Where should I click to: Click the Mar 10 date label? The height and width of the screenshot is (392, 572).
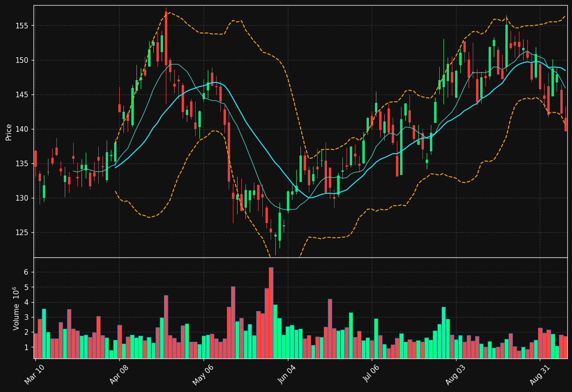[34, 374]
